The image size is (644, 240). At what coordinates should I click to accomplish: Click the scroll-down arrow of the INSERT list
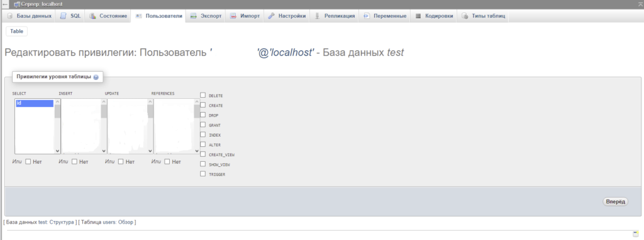pos(104,151)
